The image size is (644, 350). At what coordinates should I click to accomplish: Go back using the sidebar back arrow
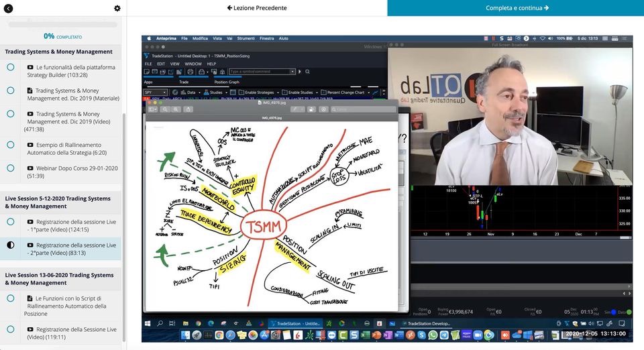[x=8, y=8]
